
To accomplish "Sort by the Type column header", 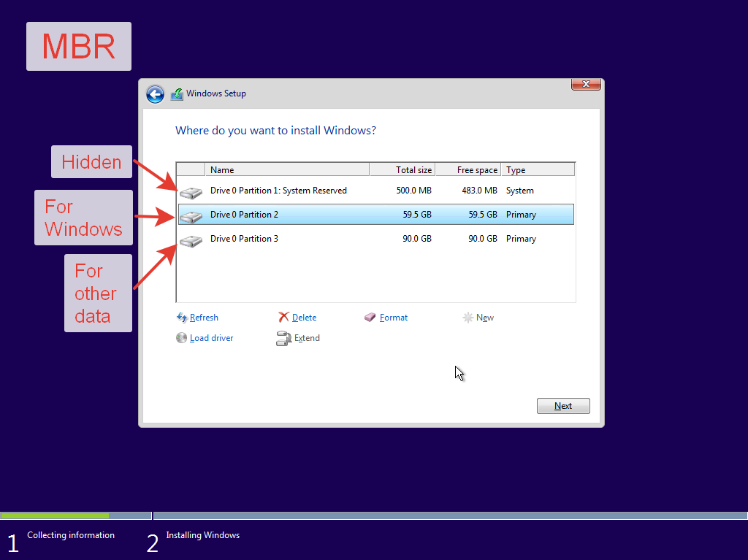I will 538,170.
